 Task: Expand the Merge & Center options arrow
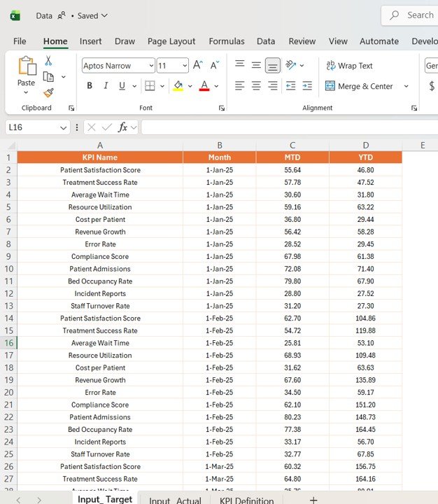pyautogui.click(x=407, y=86)
